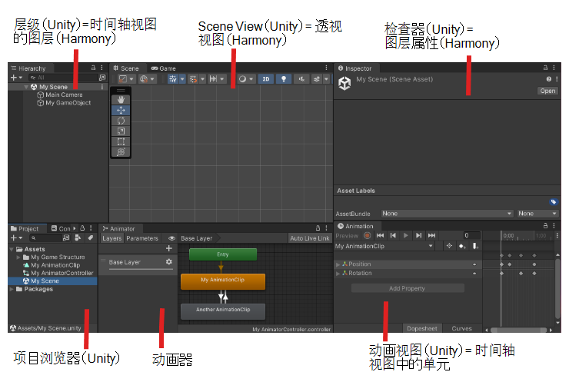The height and width of the screenshot is (392, 569).
Task: Toggle Auto Live Link button
Action: coord(310,238)
